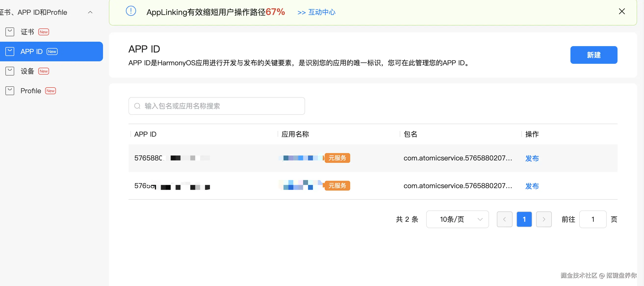
Task: Collapse the 证书、APP ID和Profile section
Action: click(x=90, y=12)
